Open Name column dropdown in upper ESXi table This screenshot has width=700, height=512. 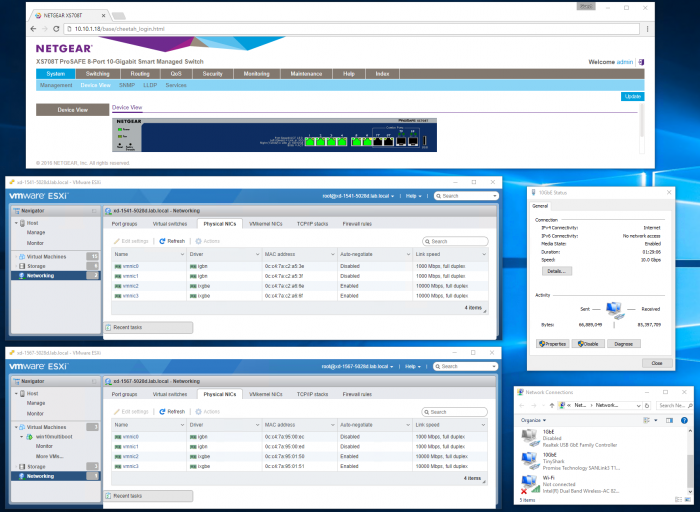[182, 254]
